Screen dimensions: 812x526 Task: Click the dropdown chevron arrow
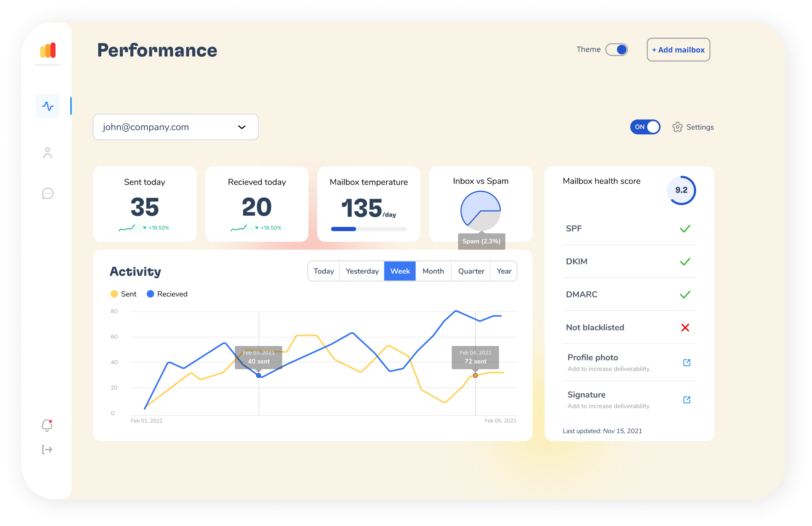[x=242, y=127]
